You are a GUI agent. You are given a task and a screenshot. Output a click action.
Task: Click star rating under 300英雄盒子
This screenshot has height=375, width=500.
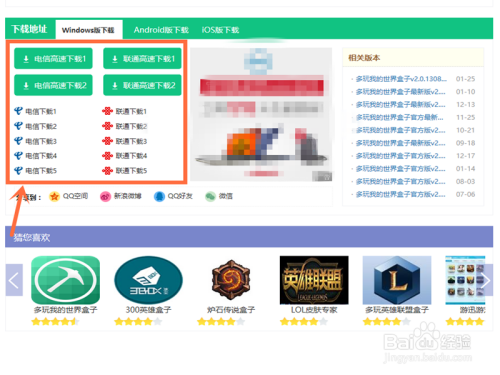coord(138,322)
